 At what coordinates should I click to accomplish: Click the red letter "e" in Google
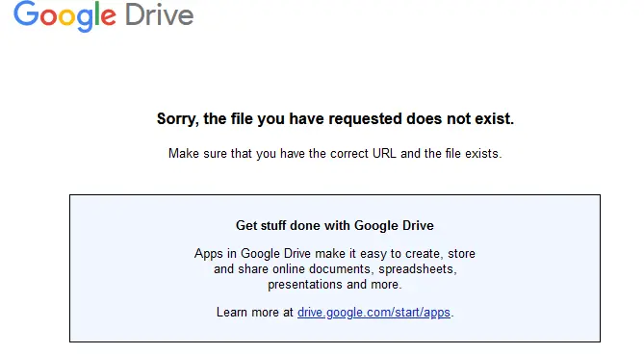pyautogui.click(x=109, y=16)
